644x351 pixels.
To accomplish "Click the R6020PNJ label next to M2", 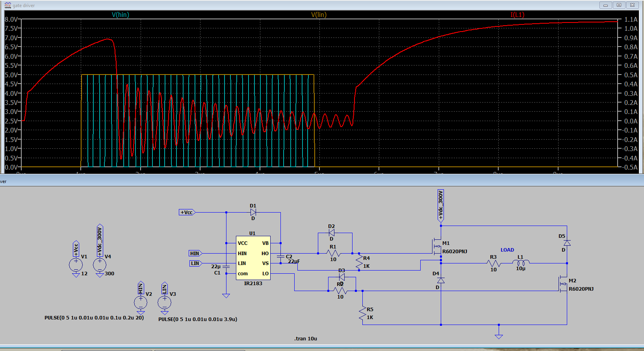I will (x=581, y=289).
